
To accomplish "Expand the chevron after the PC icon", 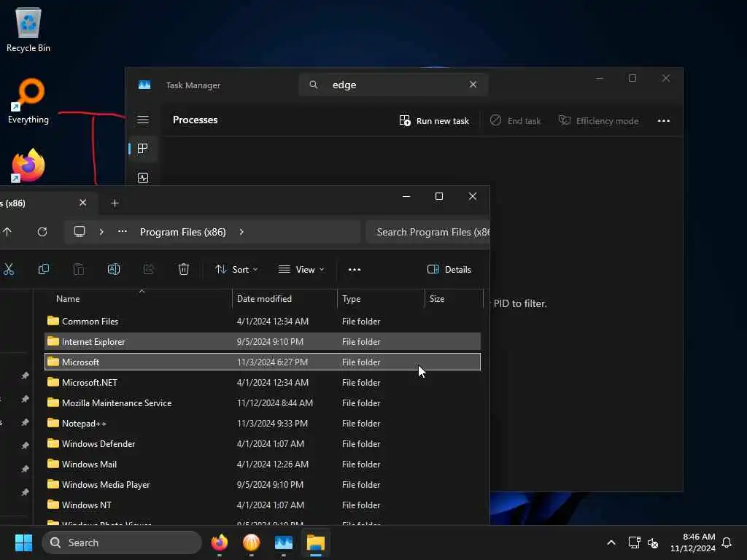I will [101, 232].
